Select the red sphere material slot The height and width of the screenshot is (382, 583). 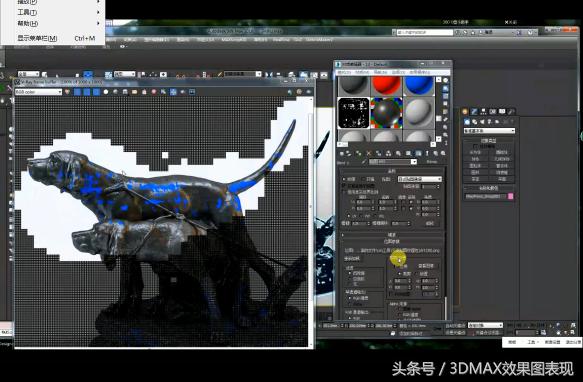pos(386,86)
